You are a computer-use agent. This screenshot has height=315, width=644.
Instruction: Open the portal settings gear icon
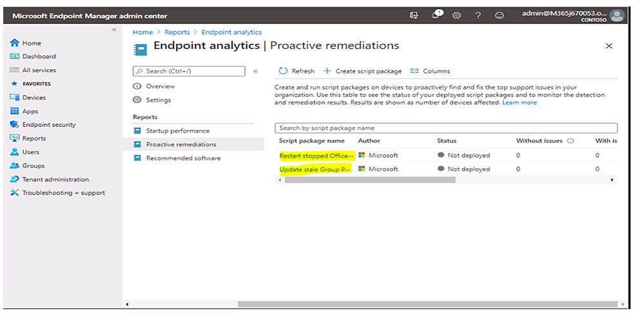click(x=456, y=15)
